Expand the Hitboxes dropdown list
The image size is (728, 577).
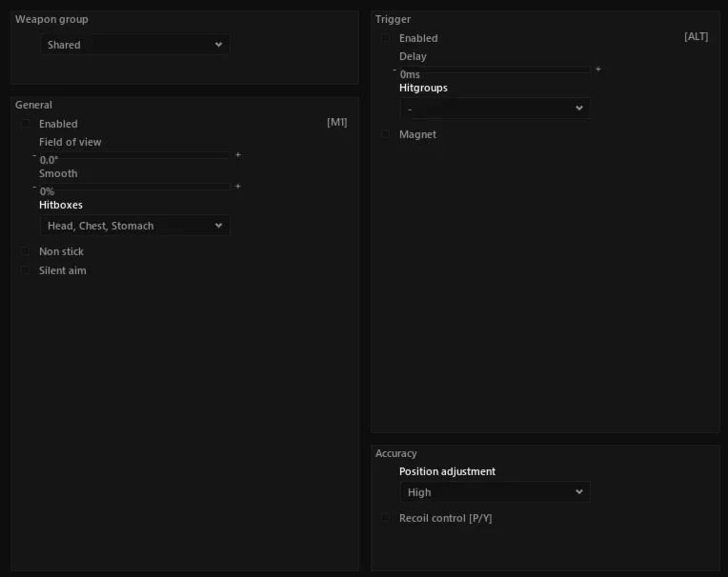point(134,226)
